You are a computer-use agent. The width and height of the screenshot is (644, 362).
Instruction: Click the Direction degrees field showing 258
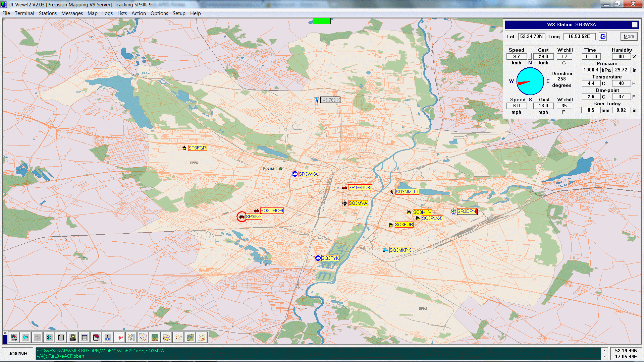click(561, 79)
